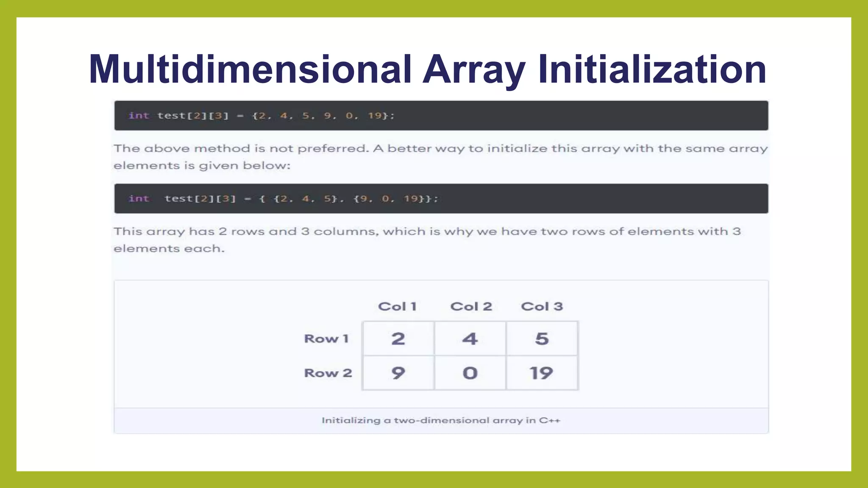Click the table cell containing 4
This screenshot has height=488, width=868.
pyautogui.click(x=470, y=338)
